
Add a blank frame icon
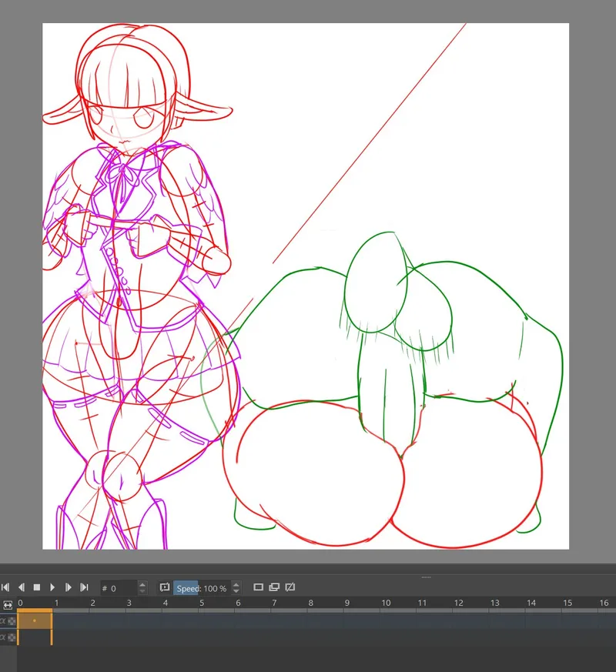[258, 587]
